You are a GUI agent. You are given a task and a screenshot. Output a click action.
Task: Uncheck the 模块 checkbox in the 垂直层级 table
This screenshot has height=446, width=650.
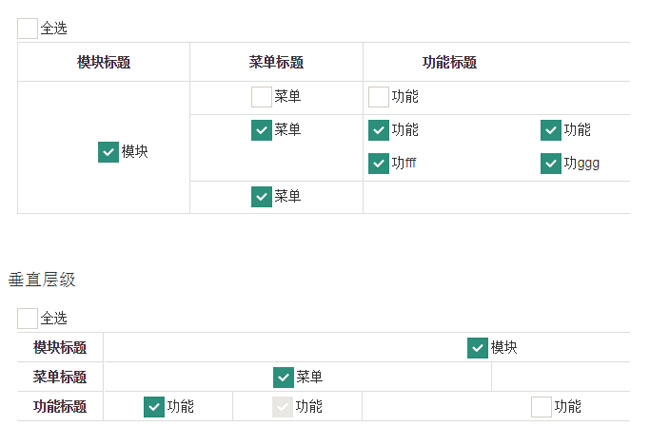click(478, 348)
